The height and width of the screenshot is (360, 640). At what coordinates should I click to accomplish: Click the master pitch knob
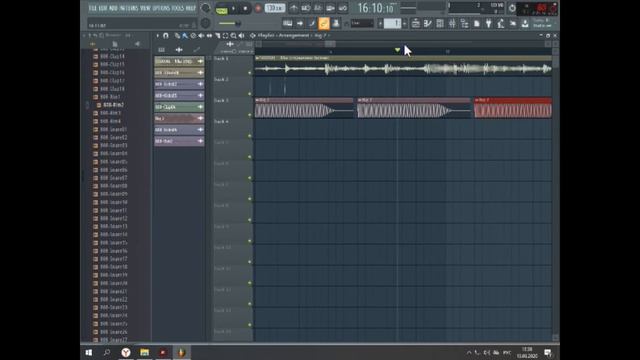coord(206,23)
